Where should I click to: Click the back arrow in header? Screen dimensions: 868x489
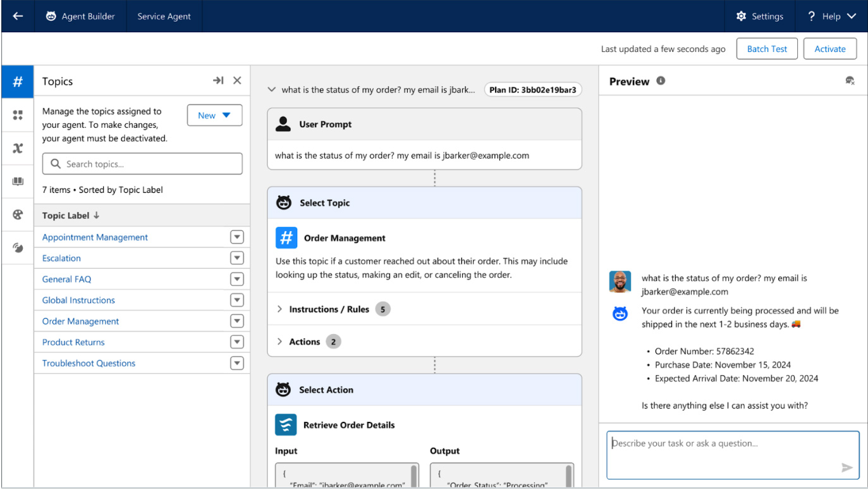(x=18, y=16)
